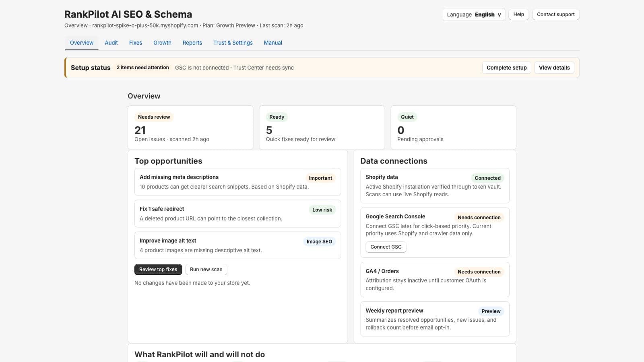Screen dimensions: 644x362
Task: Click the Image SEO badge
Action: tap(319, 242)
